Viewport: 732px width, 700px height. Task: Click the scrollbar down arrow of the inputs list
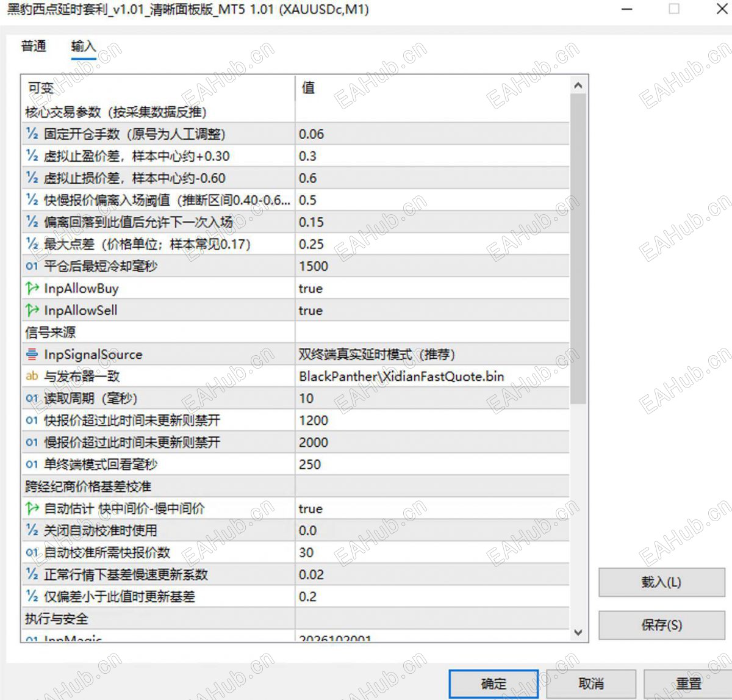[x=578, y=633]
